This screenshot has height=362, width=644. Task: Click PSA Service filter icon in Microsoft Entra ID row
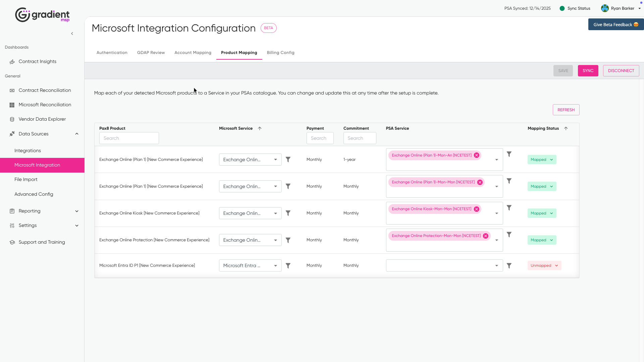[x=509, y=265]
